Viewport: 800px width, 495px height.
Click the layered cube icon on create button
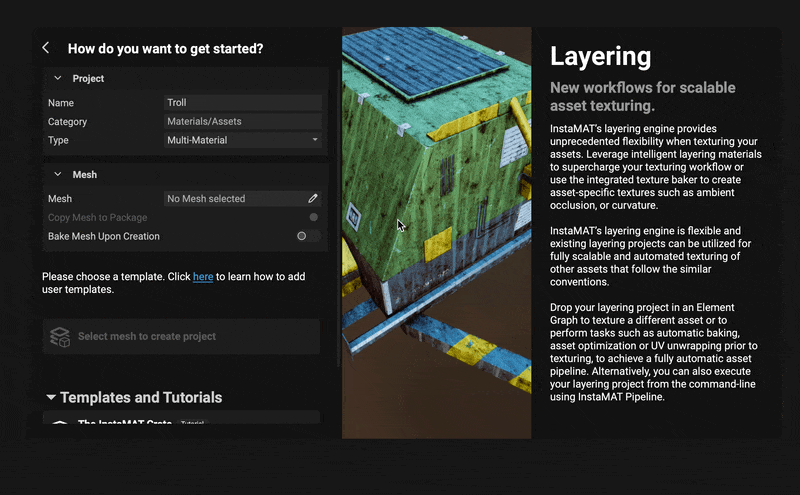click(x=60, y=337)
